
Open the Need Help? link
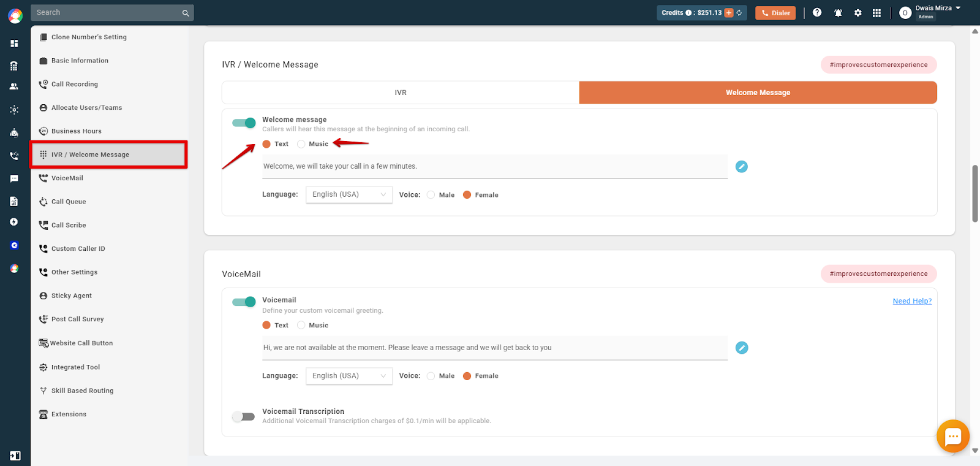pyautogui.click(x=912, y=301)
